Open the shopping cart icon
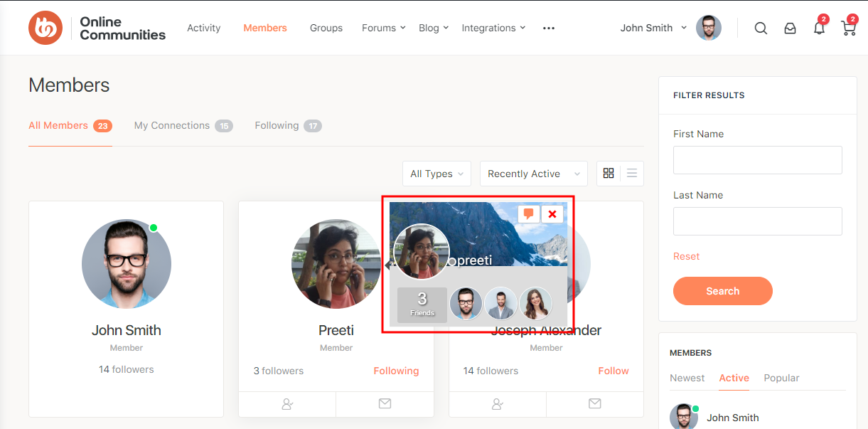This screenshot has width=868, height=429. point(848,28)
